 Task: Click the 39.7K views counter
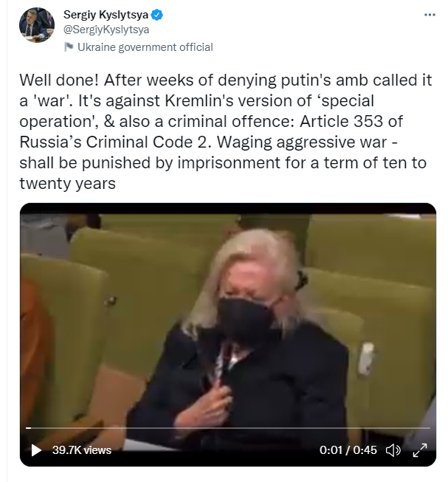tap(81, 450)
